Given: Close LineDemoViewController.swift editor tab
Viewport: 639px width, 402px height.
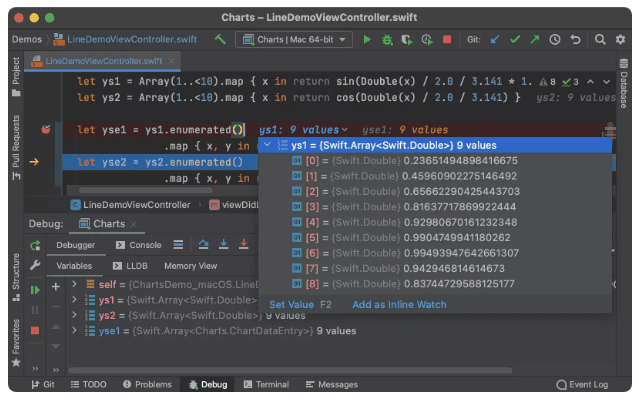Looking at the screenshot, I should pyautogui.click(x=172, y=61).
